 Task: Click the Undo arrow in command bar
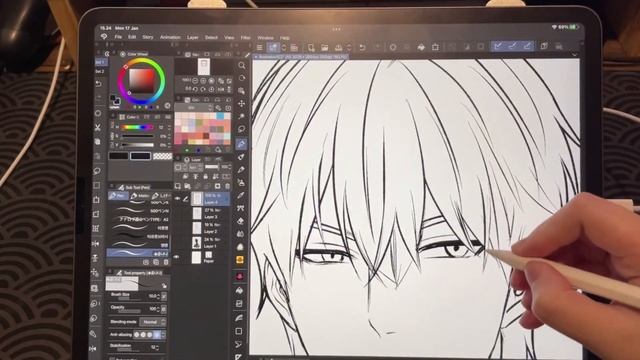coord(362,47)
